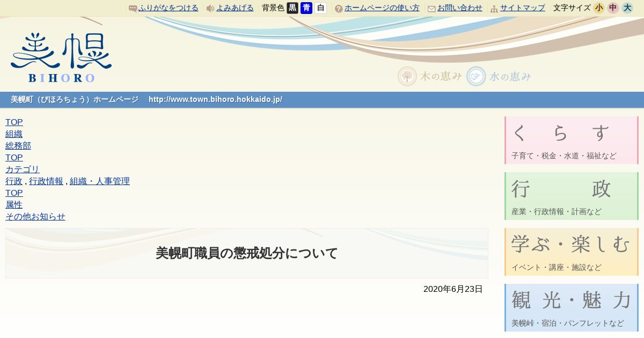Click the 組織・人事管理 category link
644x338 pixels.
[x=100, y=181]
